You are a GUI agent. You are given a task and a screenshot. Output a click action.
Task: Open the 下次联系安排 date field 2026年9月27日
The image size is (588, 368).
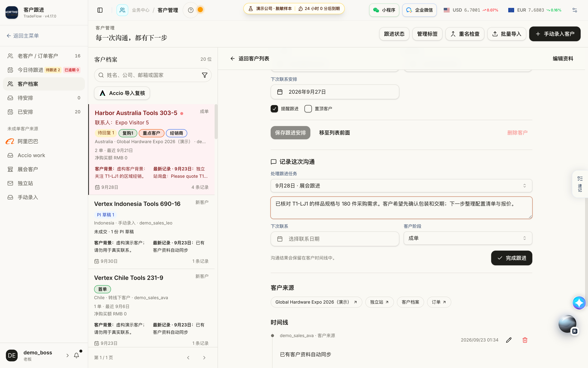[x=335, y=92]
